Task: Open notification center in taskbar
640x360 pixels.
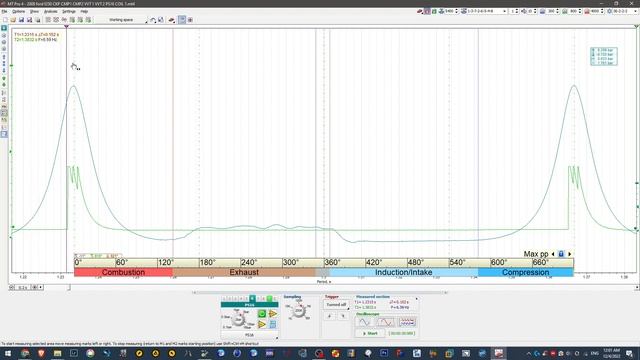Action: point(630,353)
